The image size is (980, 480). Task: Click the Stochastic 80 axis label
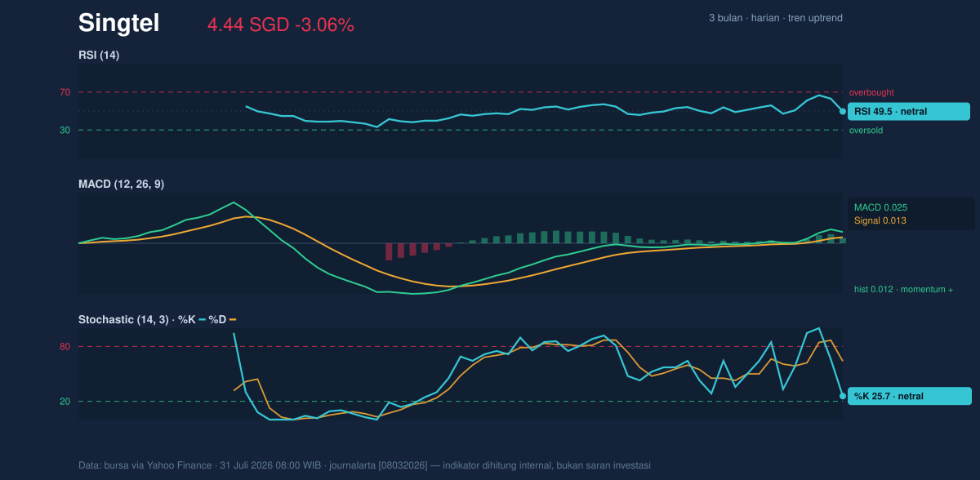point(65,347)
